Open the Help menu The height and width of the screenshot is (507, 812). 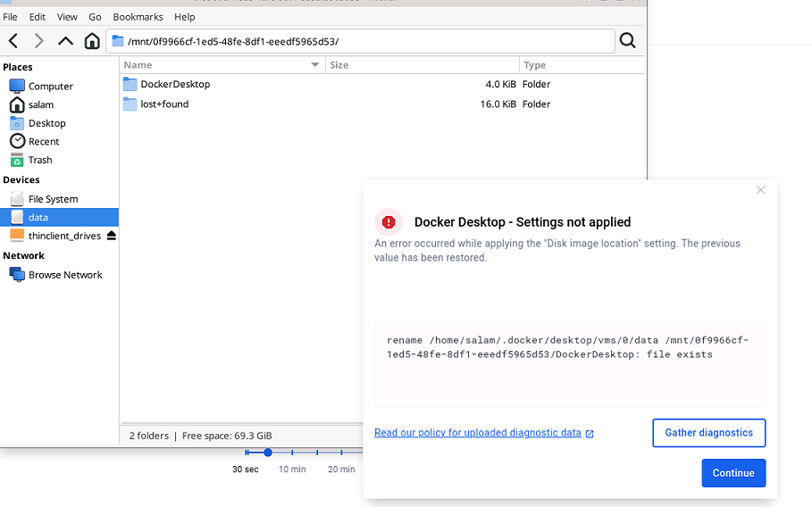click(184, 17)
